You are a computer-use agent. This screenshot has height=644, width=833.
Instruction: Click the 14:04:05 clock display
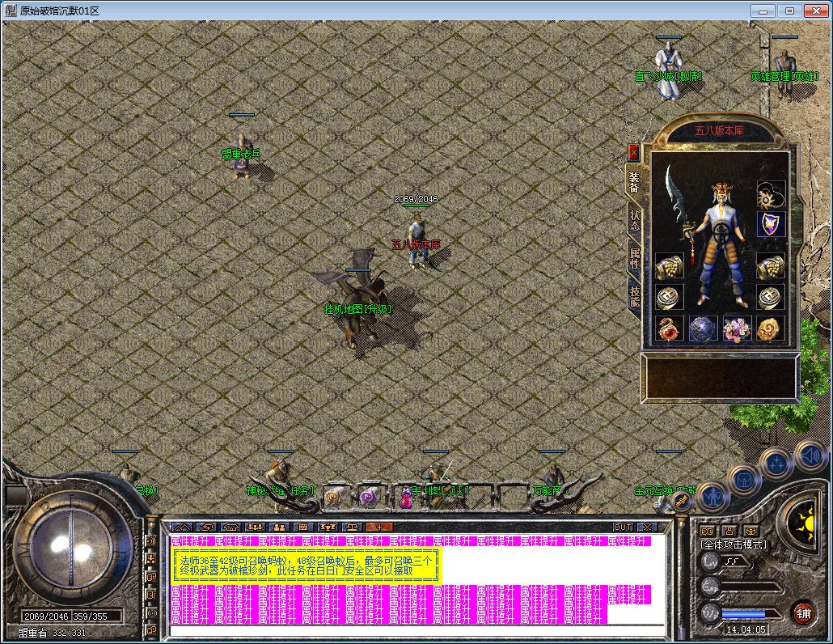(746, 629)
